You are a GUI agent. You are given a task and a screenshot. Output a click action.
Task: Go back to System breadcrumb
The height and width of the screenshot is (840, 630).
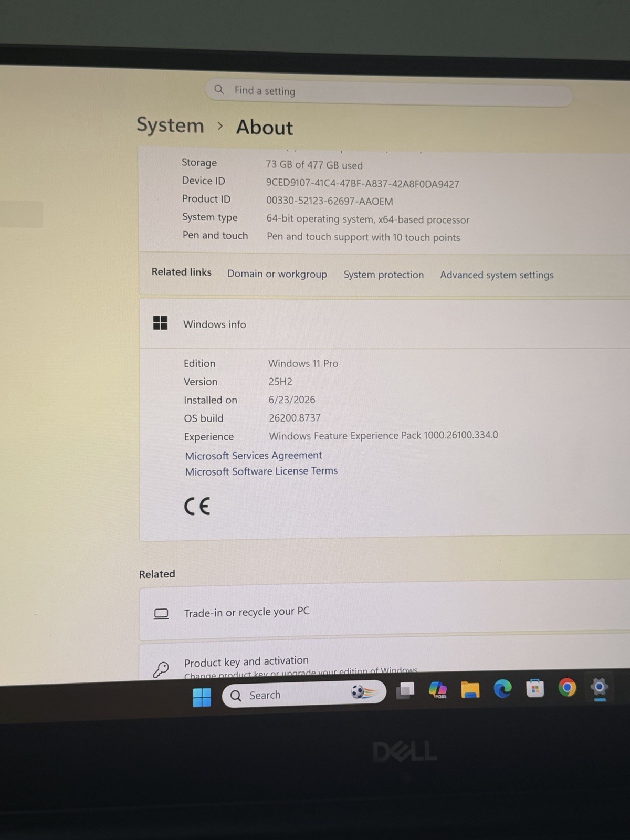[x=170, y=125]
